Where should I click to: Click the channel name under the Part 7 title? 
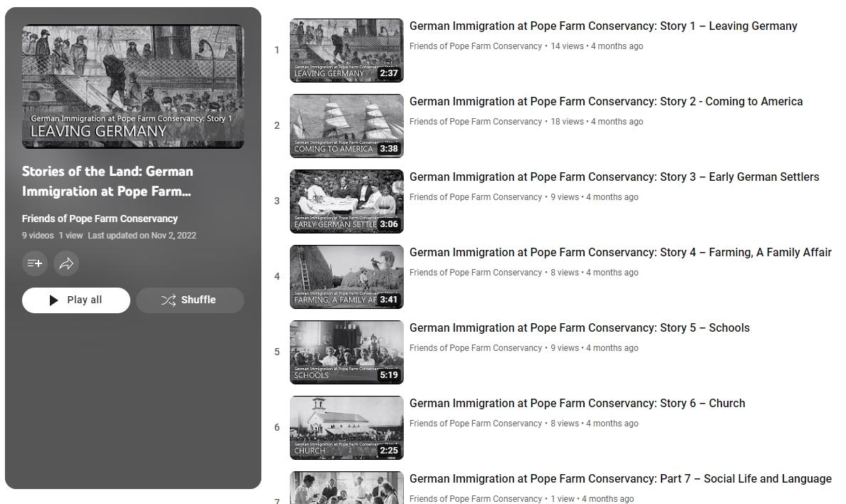475,499
